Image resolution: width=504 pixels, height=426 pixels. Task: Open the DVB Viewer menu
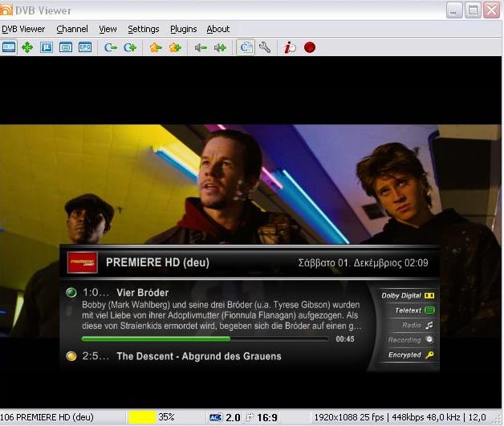coord(23,29)
